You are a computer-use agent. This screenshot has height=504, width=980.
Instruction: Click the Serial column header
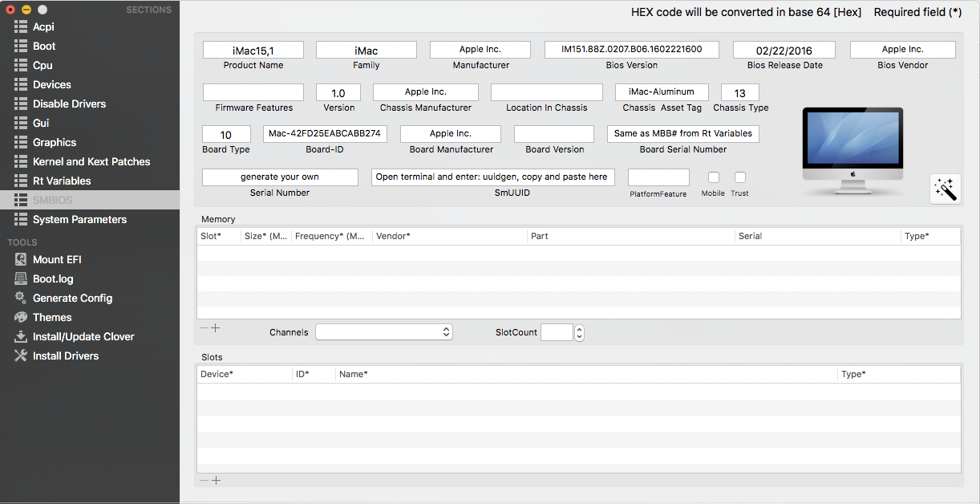(x=818, y=236)
